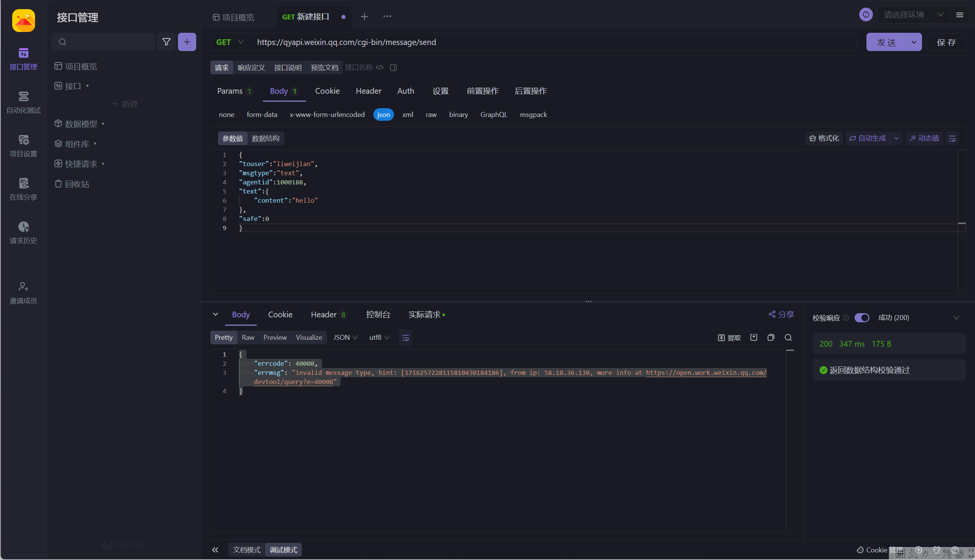Click the filter icon beside search box
Viewport: 975px width, 560px height.
click(x=166, y=42)
